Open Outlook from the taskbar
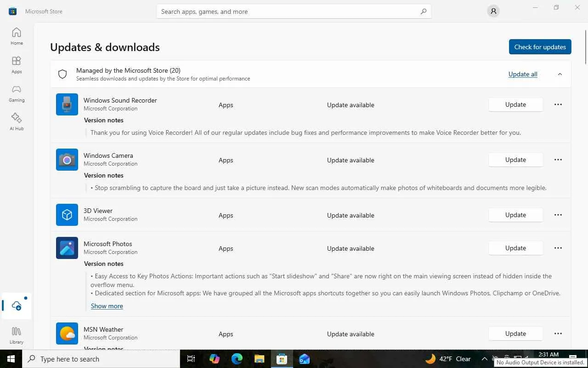This screenshot has width=588, height=368. pyautogui.click(x=304, y=359)
